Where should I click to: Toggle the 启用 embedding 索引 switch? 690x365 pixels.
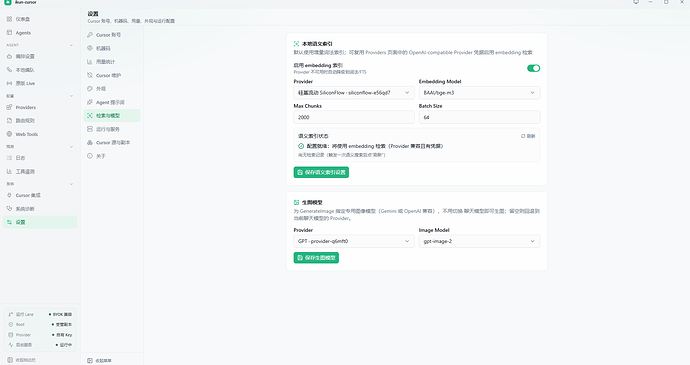tap(533, 68)
